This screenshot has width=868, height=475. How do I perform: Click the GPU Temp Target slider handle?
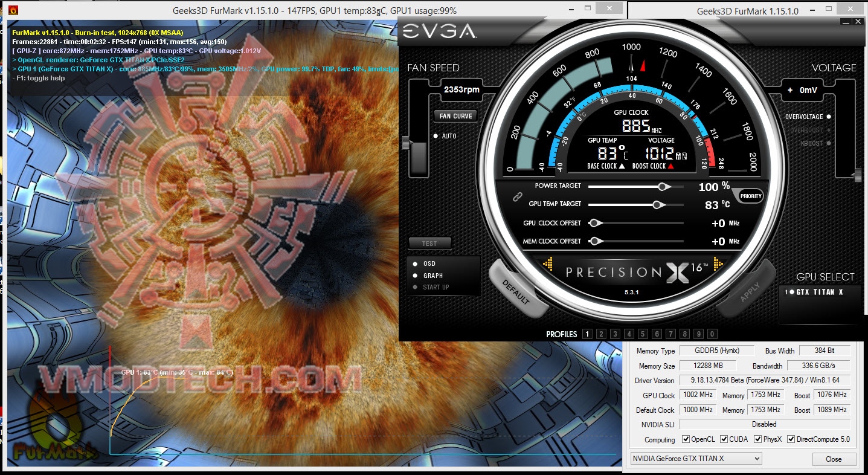(658, 205)
